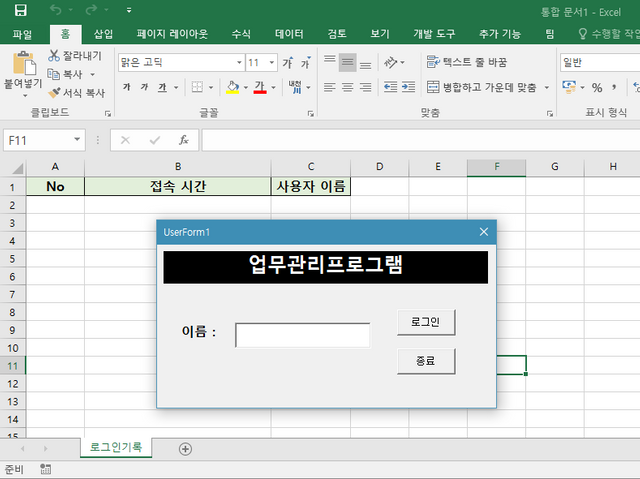Apply comma style format
This screenshot has width=640, height=479.
(x=614, y=87)
